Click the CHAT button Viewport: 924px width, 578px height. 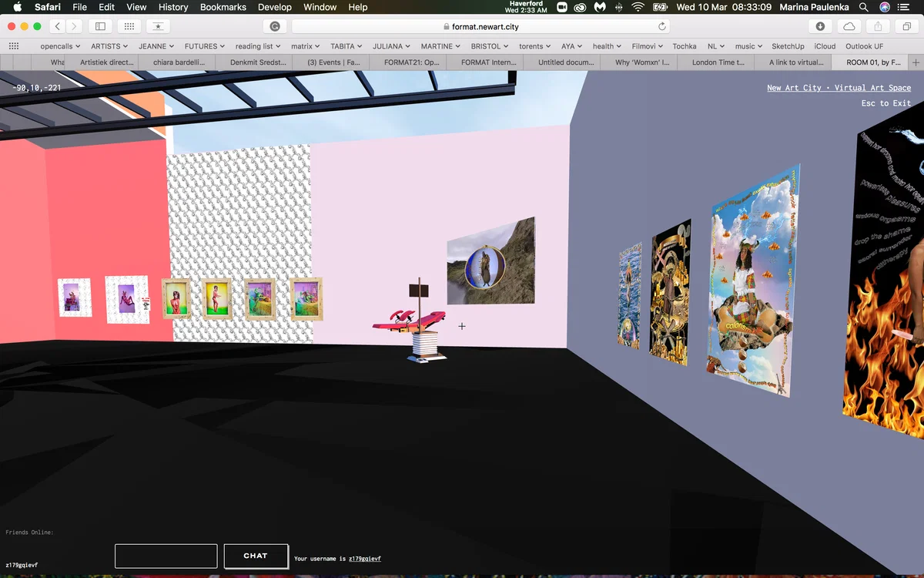[256, 556]
